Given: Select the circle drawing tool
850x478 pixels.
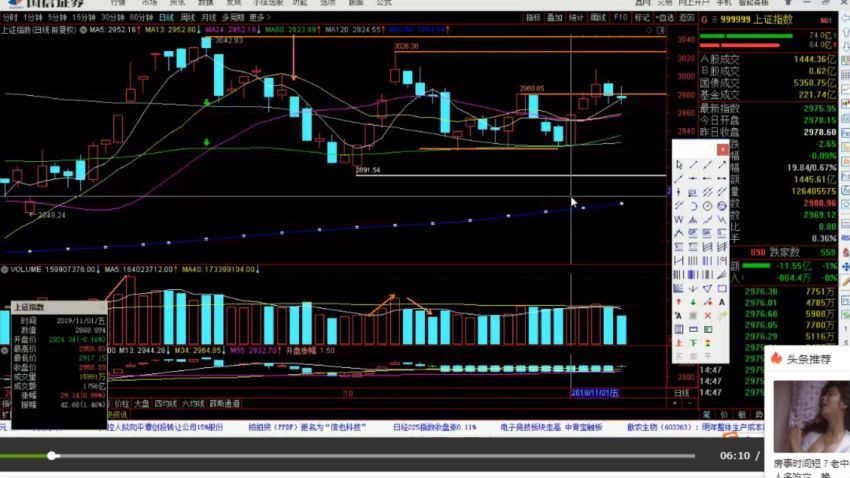Looking at the screenshot, I should pos(707,206).
